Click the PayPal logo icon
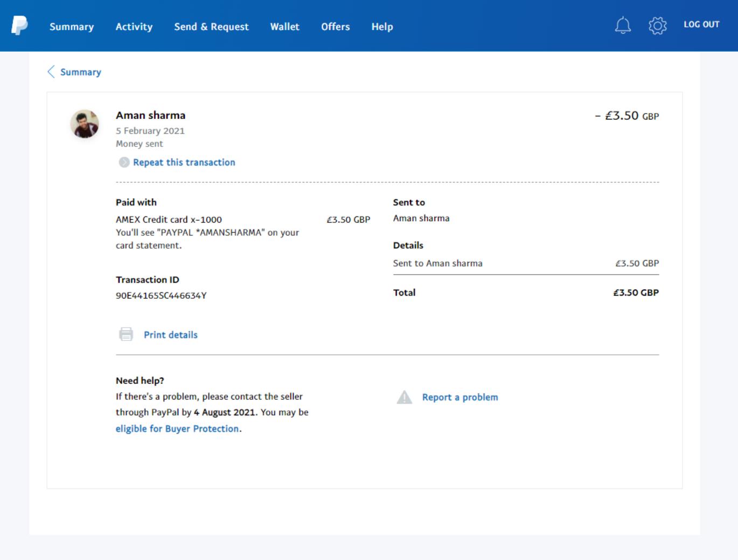 [19, 25]
